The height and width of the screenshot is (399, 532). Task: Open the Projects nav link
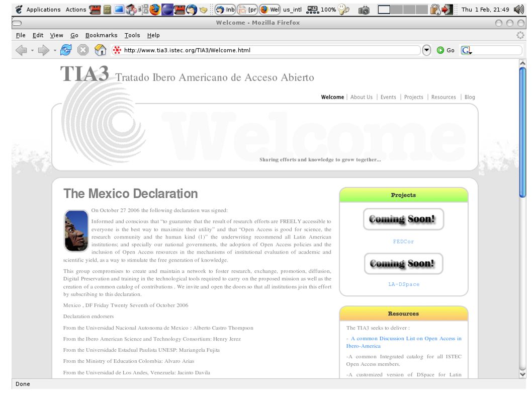click(x=414, y=97)
